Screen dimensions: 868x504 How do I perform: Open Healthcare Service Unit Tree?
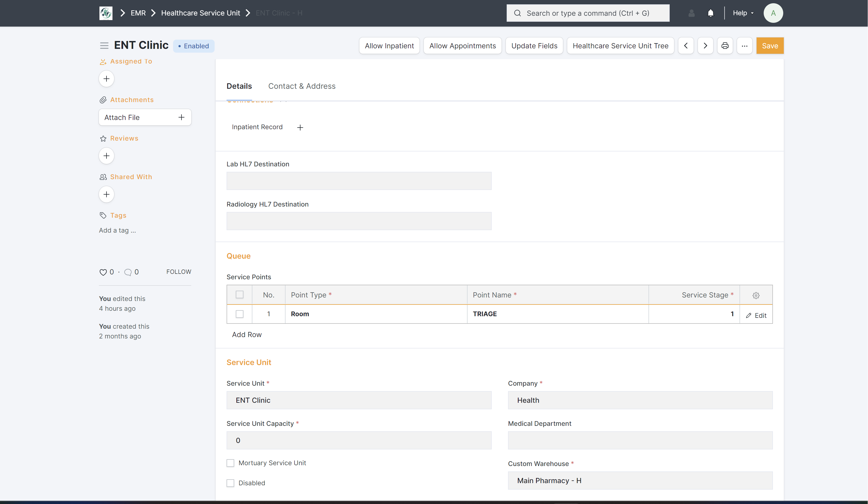[x=620, y=46]
